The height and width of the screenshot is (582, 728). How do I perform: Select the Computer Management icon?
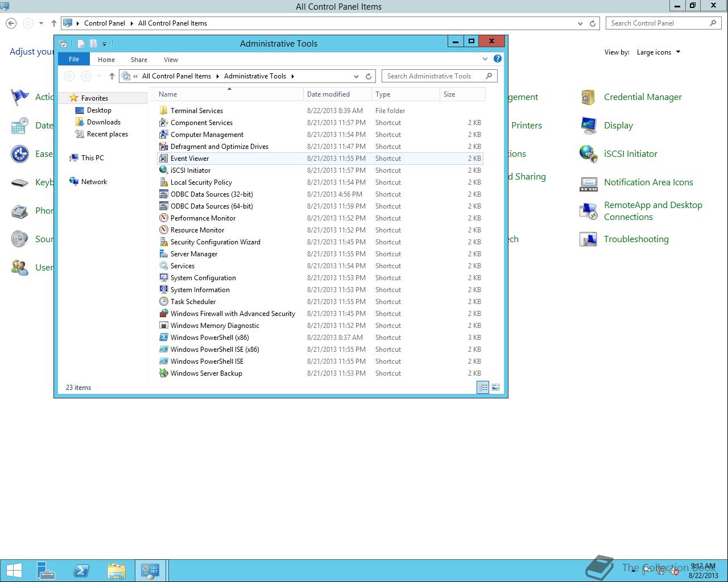164,135
